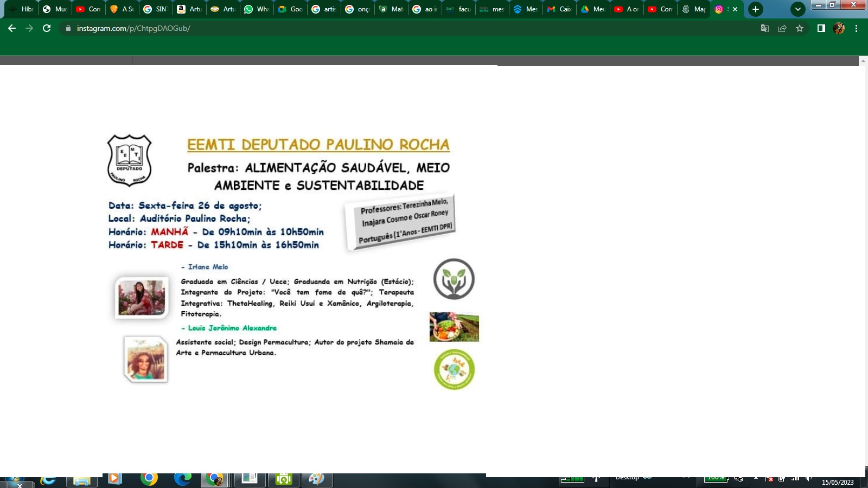Click Irlane Melo's photo thumbnail
Screen dimensions: 868x488
tap(142, 297)
